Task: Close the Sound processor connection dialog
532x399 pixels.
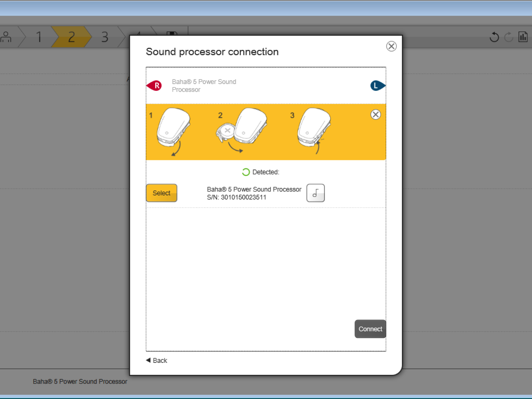Action: click(391, 46)
